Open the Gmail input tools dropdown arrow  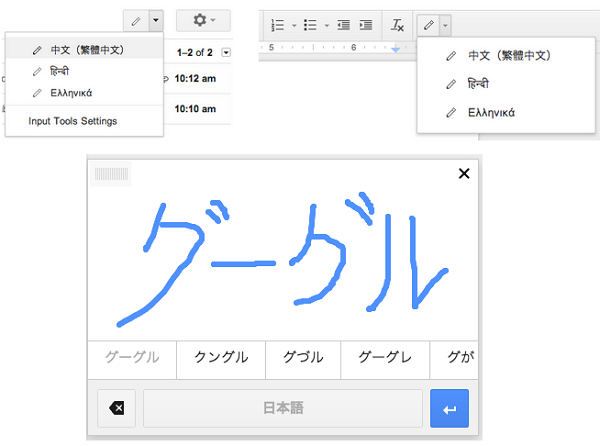[156, 21]
